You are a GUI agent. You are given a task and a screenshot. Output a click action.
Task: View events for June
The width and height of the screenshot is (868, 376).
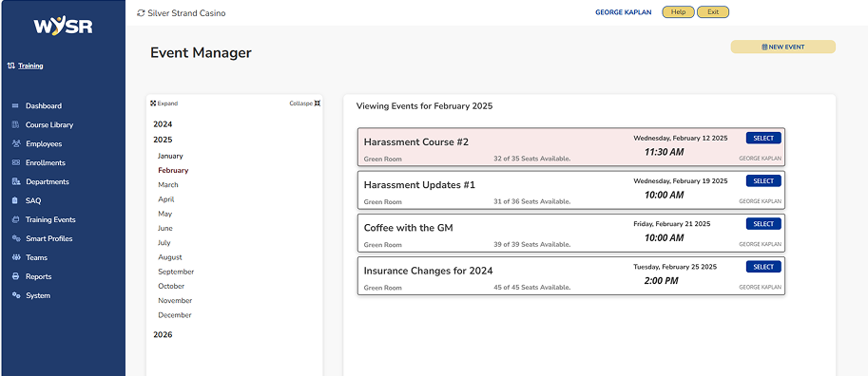click(x=165, y=228)
